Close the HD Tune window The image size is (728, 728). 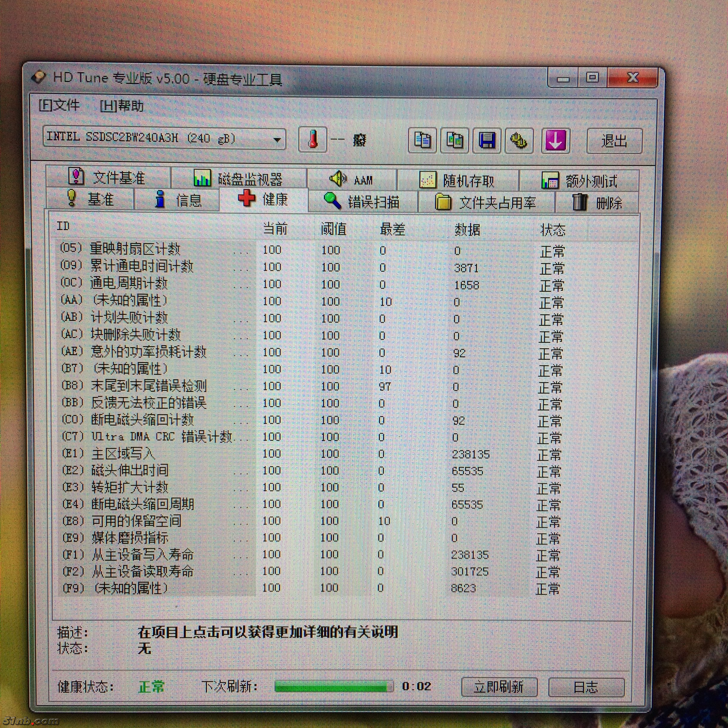point(633,78)
